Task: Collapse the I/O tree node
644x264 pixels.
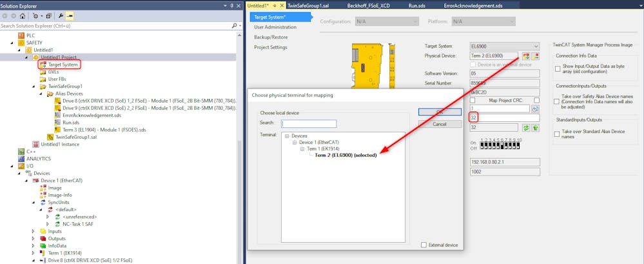Action: point(12,166)
